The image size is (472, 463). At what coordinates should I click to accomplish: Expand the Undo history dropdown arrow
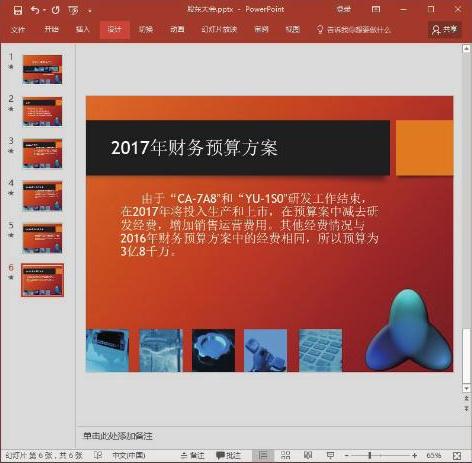[x=44, y=10]
